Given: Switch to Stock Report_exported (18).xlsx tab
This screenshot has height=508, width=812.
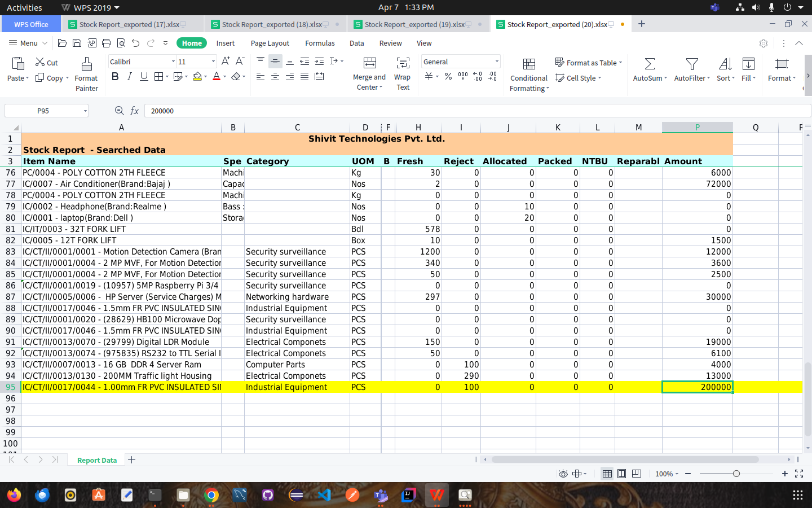Looking at the screenshot, I should pos(272,24).
